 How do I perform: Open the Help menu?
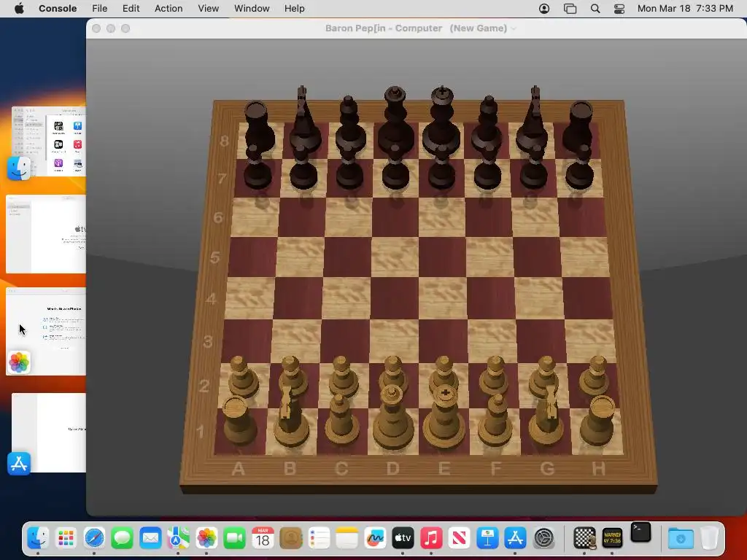tap(295, 9)
